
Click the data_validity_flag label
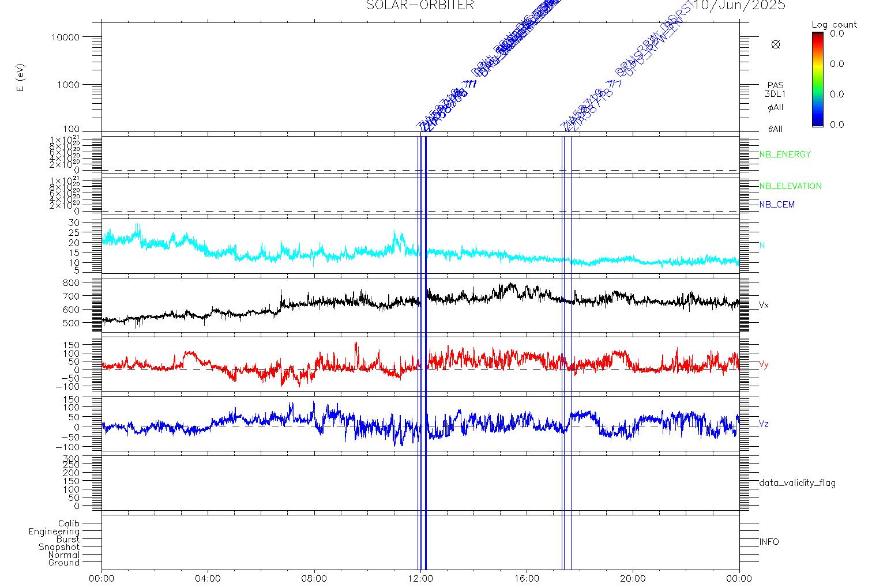pos(797,483)
